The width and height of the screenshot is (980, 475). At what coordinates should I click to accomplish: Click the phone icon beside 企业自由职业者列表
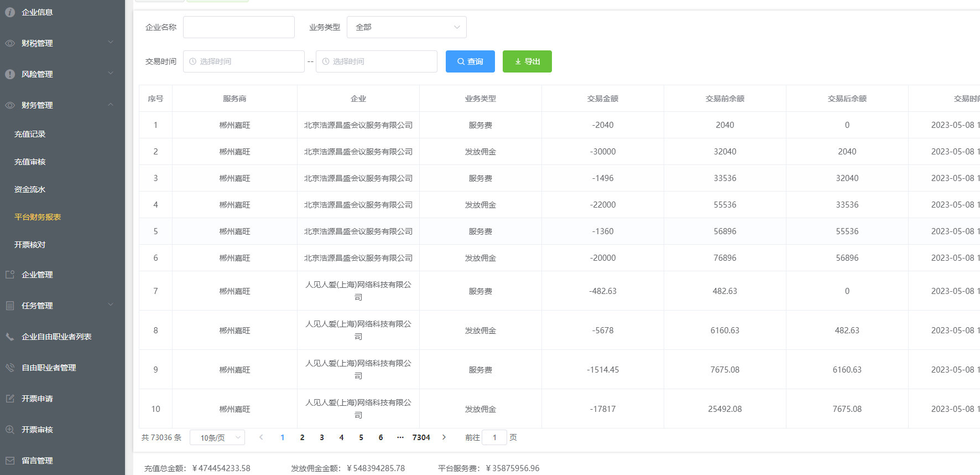click(10, 337)
